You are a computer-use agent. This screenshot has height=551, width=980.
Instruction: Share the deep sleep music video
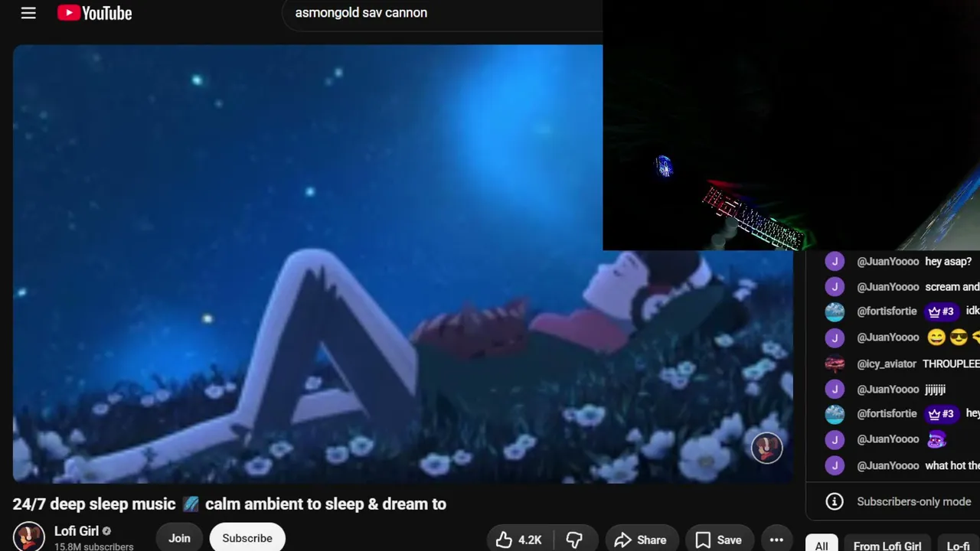pyautogui.click(x=640, y=540)
